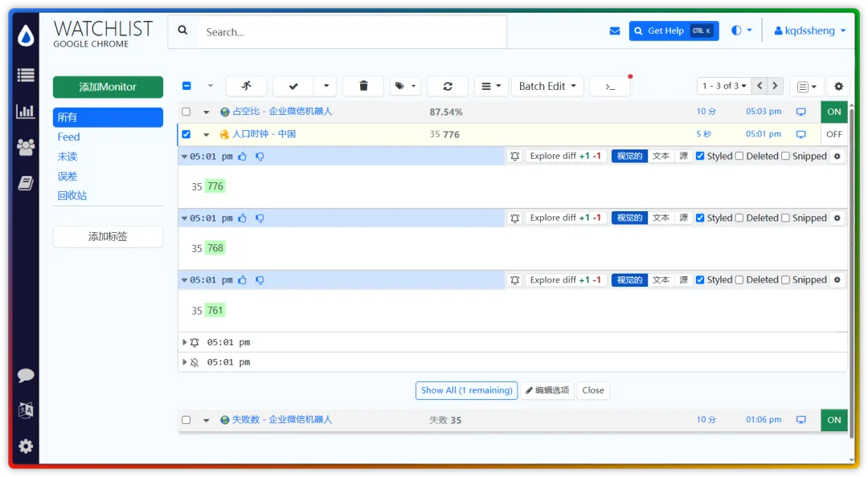Open the tag label dropdown in toolbar
Image resolution: width=868 pixels, height=477 pixels.
point(405,86)
